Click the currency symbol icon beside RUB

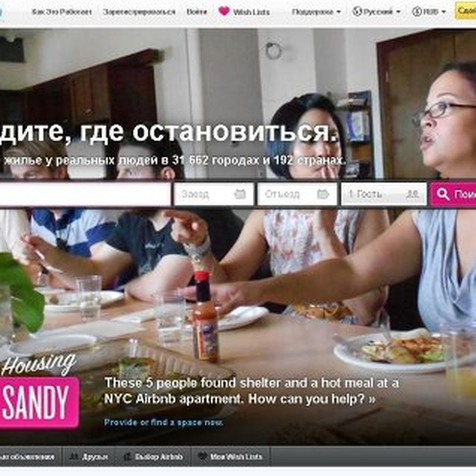click(x=417, y=12)
